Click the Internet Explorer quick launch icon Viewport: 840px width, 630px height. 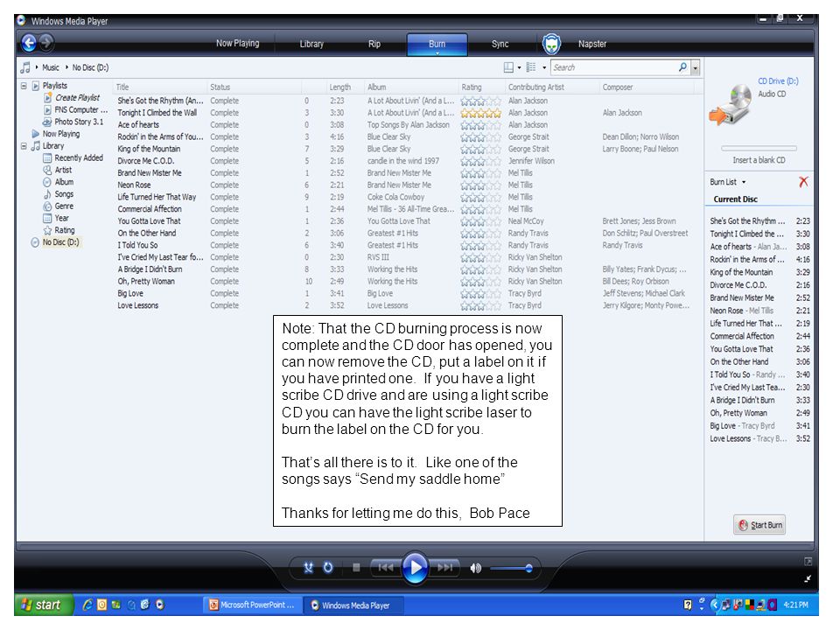[87, 605]
